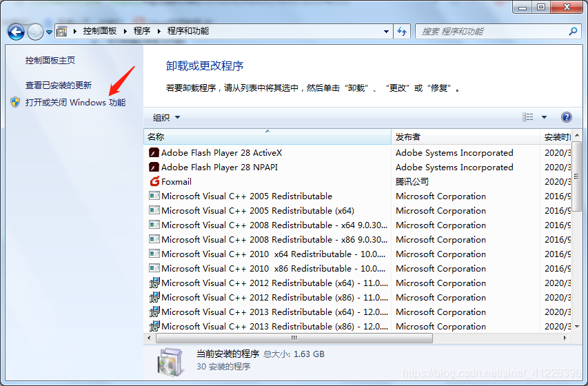Click the horizontal scrollbar right arrow

coord(565,338)
